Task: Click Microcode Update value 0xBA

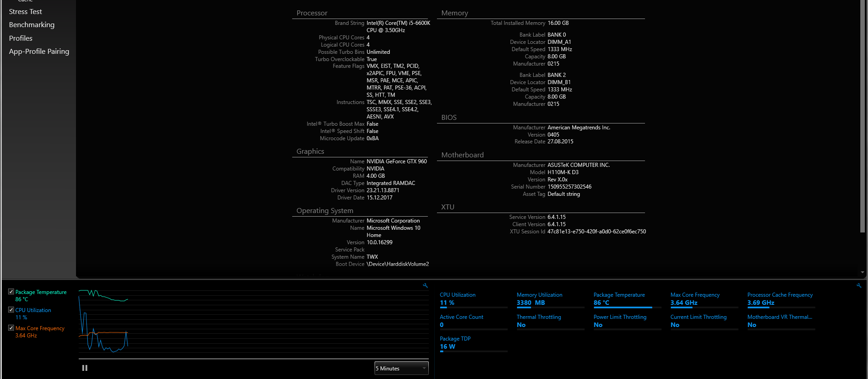Action: click(x=372, y=138)
